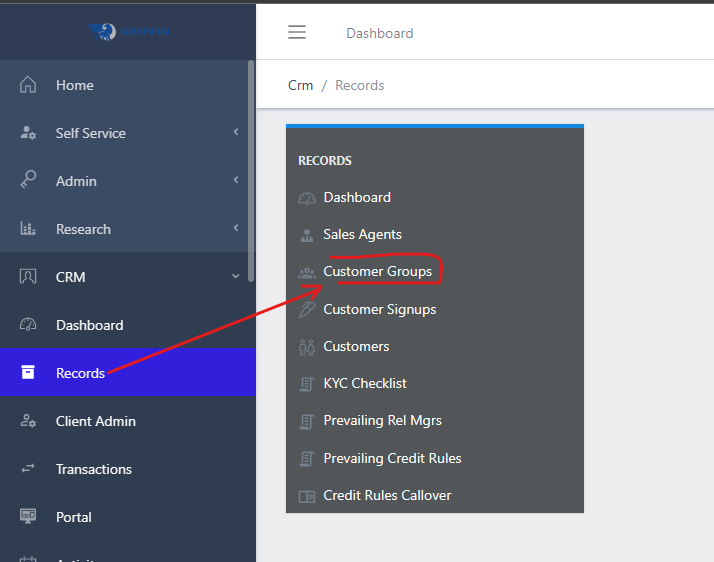Click the Home house icon in sidebar

28,85
